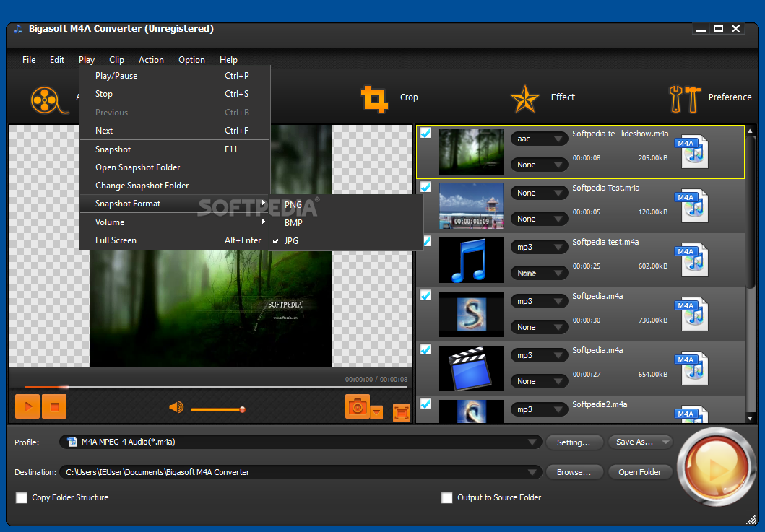Click the Add File film reel icon
This screenshot has height=532, width=765.
[x=49, y=100]
